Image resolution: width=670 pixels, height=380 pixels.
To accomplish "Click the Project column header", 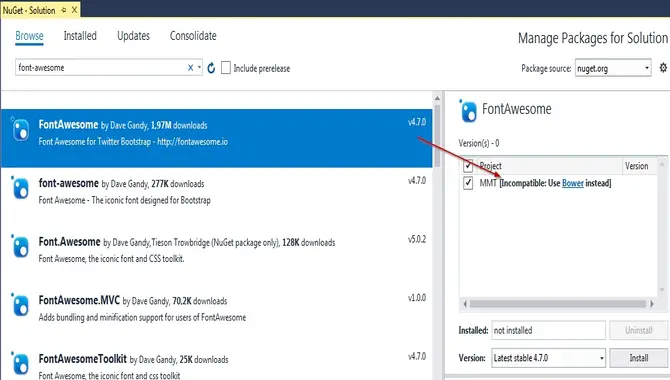I will click(491, 165).
